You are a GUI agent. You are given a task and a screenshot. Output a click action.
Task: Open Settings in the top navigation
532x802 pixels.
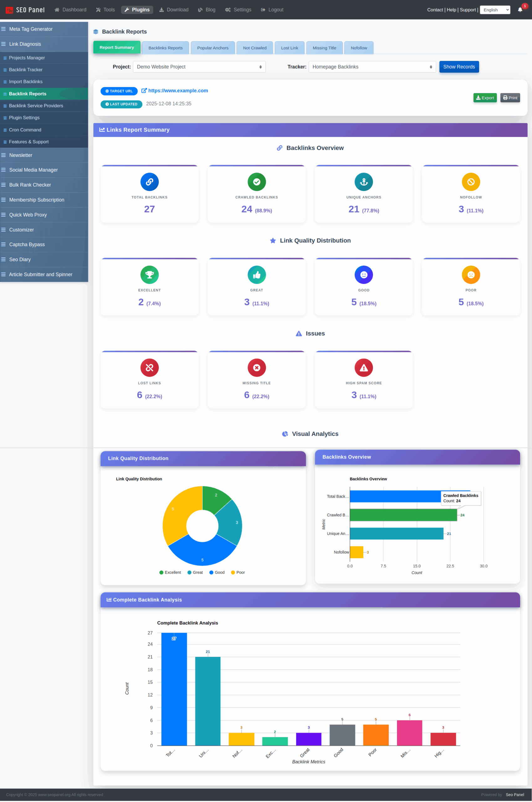pyautogui.click(x=238, y=10)
